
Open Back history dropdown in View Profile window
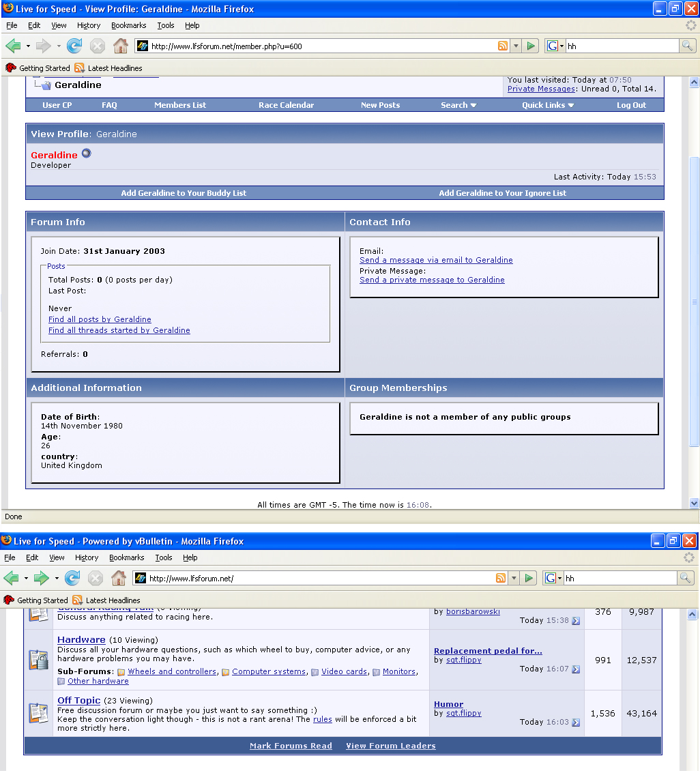click(x=28, y=46)
